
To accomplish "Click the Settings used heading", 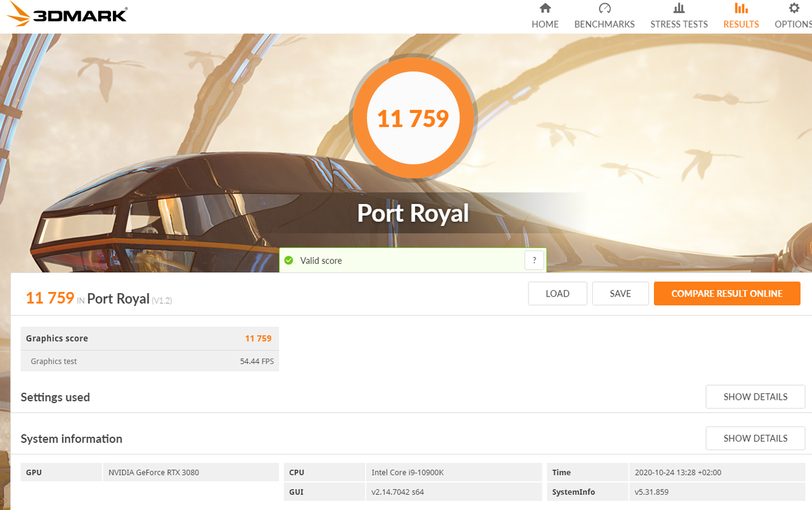I will coord(55,397).
